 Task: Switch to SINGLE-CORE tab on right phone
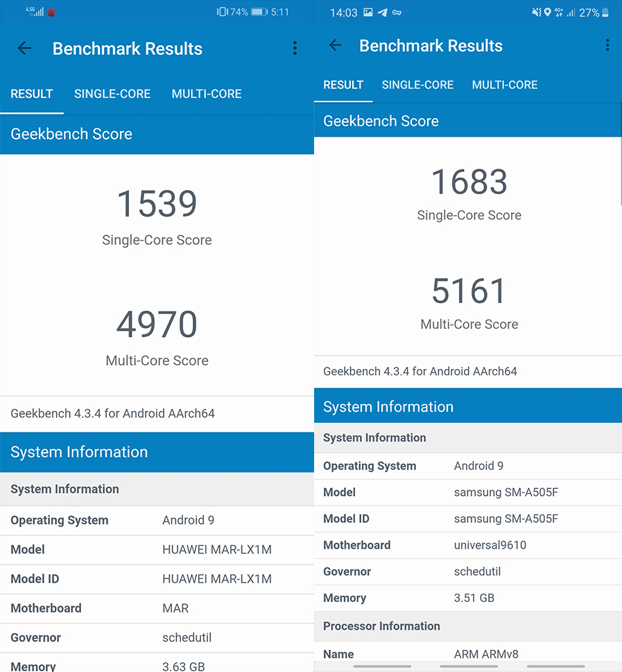[417, 85]
